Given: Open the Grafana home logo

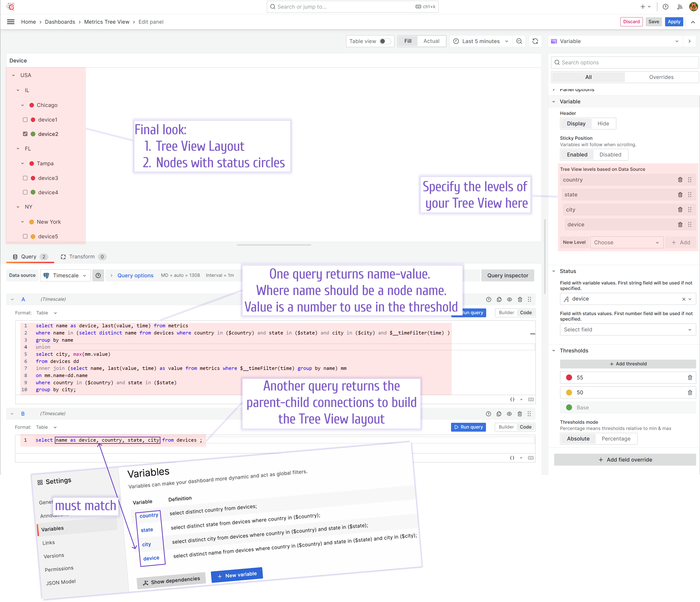Looking at the screenshot, I should (x=11, y=6).
